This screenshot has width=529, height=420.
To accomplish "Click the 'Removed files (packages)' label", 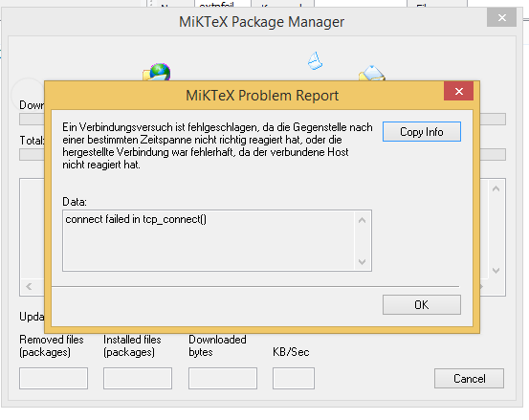I will [52, 345].
